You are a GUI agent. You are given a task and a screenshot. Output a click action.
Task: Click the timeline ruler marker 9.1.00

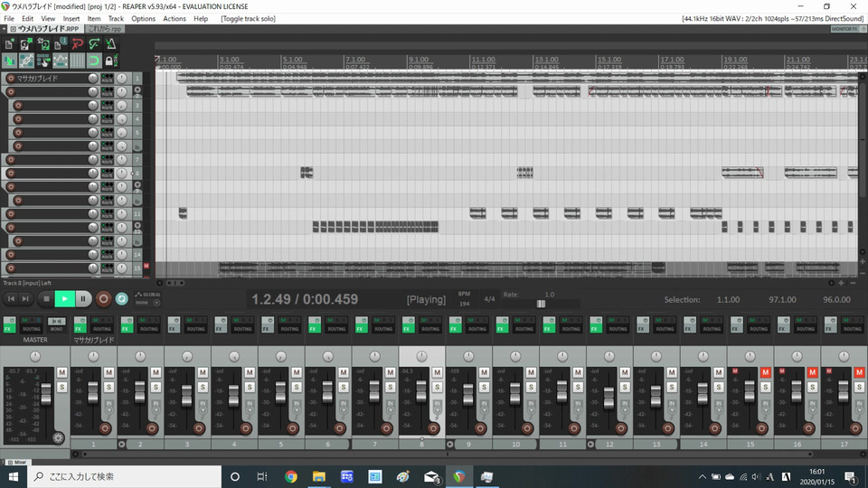(x=419, y=60)
